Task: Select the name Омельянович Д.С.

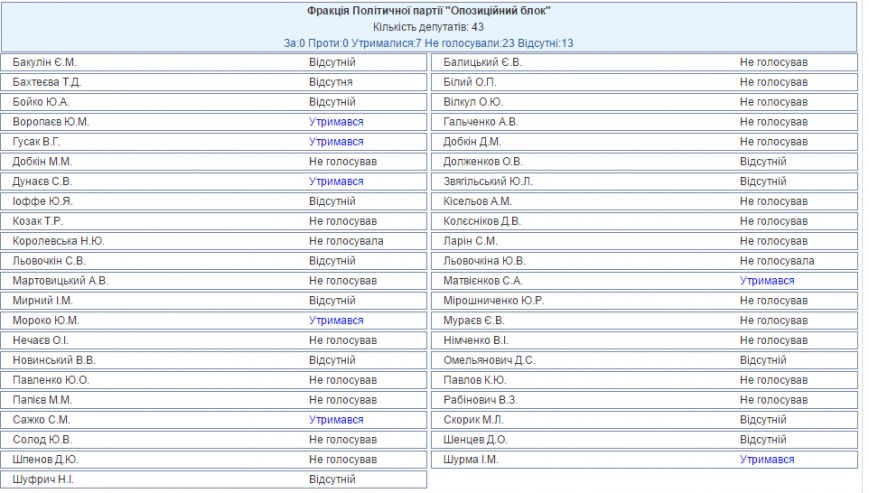Action: click(489, 361)
